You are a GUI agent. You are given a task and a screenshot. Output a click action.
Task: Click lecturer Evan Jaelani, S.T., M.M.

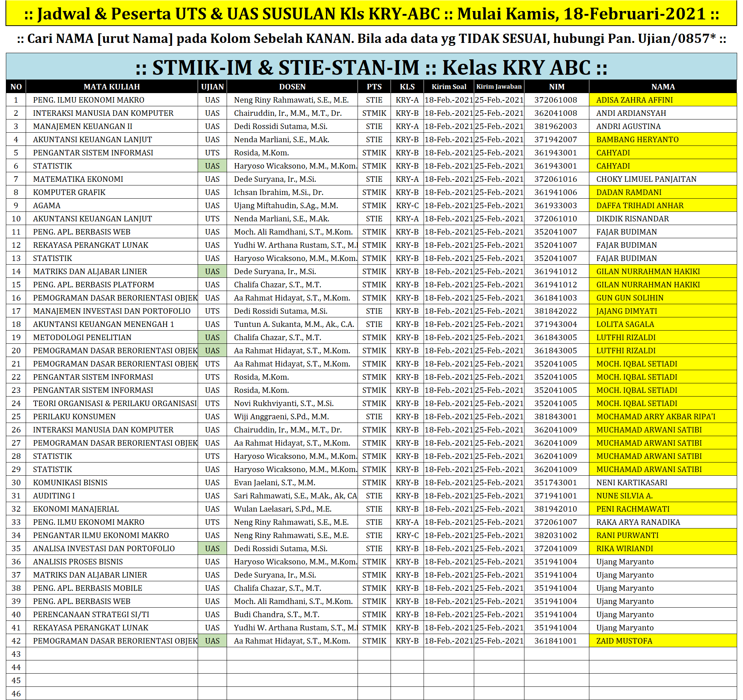[274, 483]
